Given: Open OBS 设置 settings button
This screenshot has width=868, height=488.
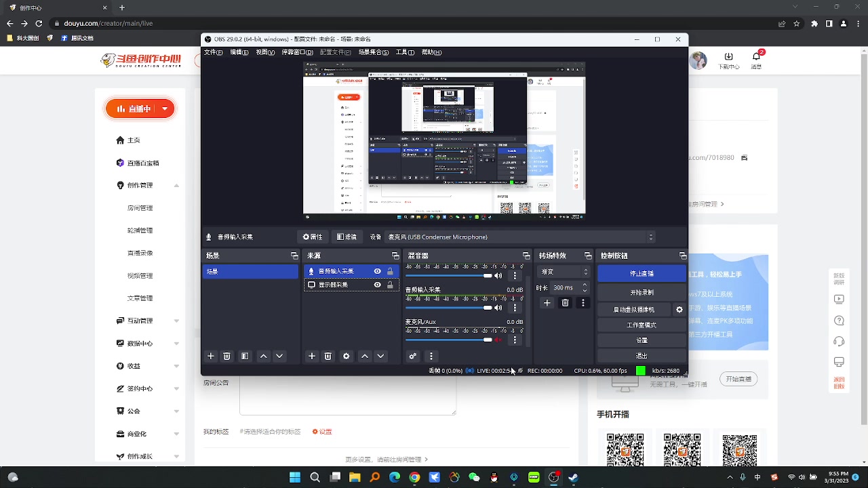Looking at the screenshot, I should point(642,340).
